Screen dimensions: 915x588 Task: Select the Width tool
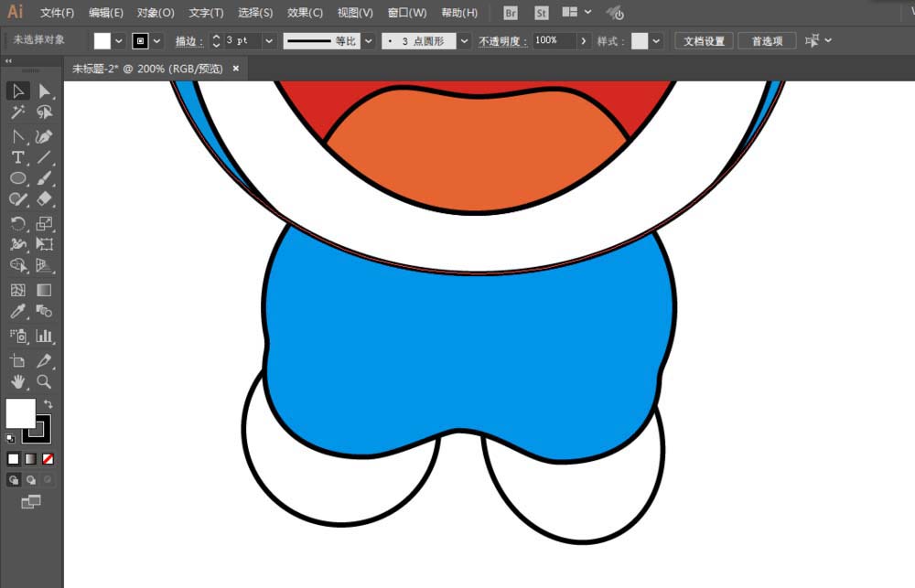(18, 244)
